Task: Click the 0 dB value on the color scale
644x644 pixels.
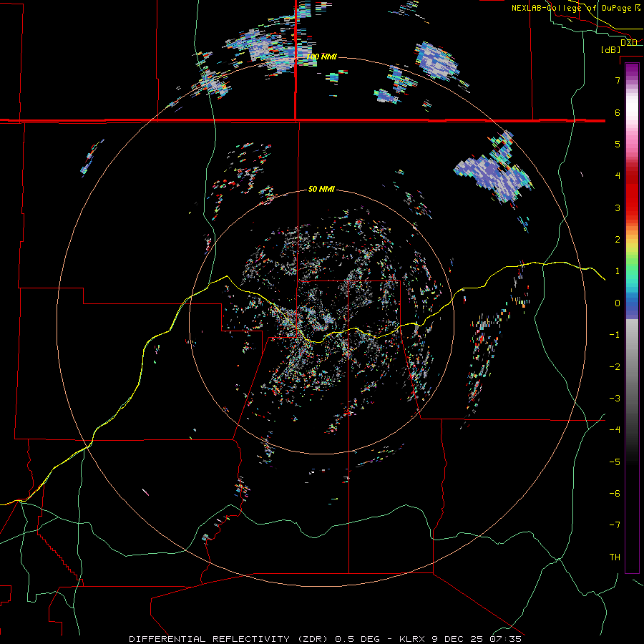Action: [x=618, y=303]
